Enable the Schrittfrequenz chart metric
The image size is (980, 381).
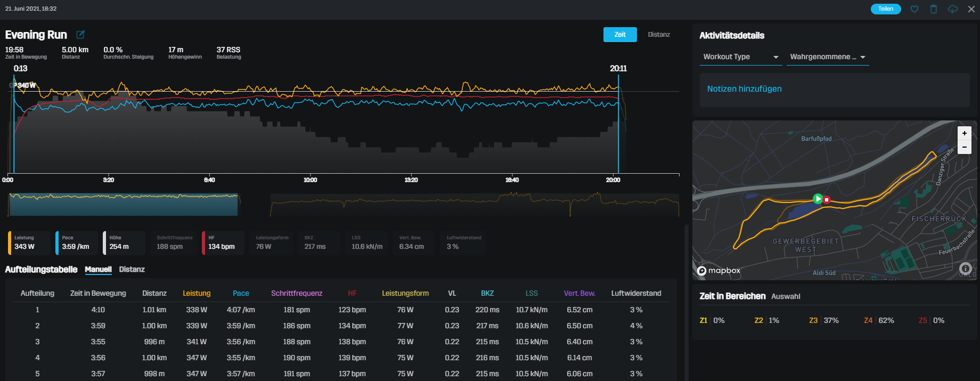[174, 242]
